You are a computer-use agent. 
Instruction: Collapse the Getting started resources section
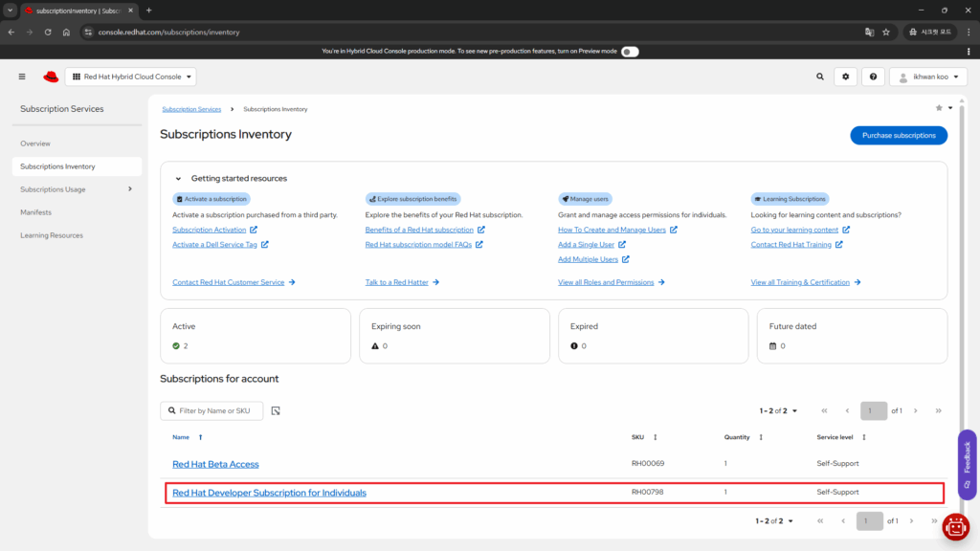(x=178, y=178)
